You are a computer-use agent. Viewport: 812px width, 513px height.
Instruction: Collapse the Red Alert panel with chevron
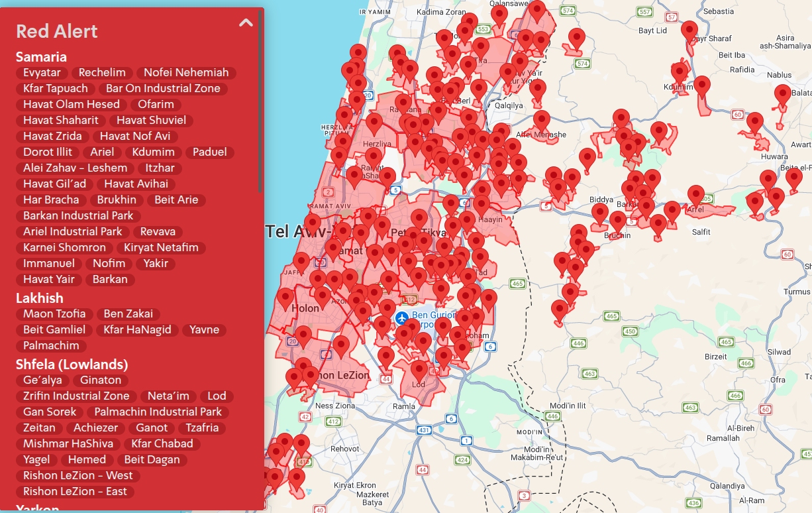click(246, 23)
